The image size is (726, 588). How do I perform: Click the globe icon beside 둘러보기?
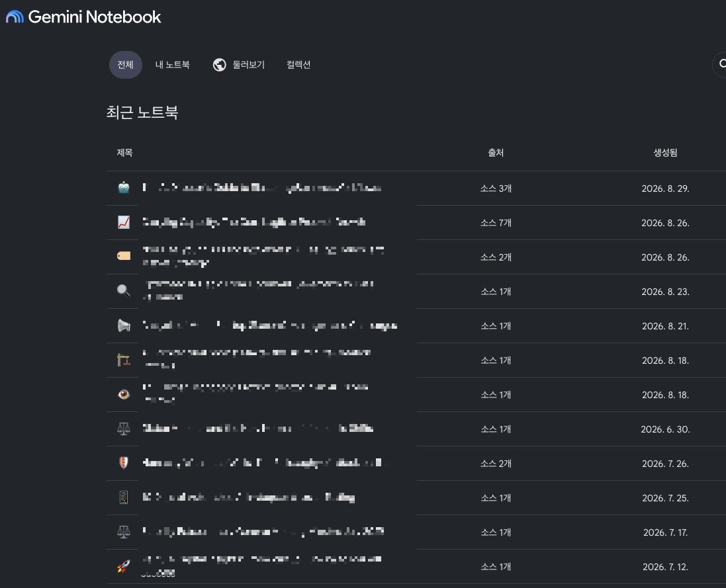(220, 65)
